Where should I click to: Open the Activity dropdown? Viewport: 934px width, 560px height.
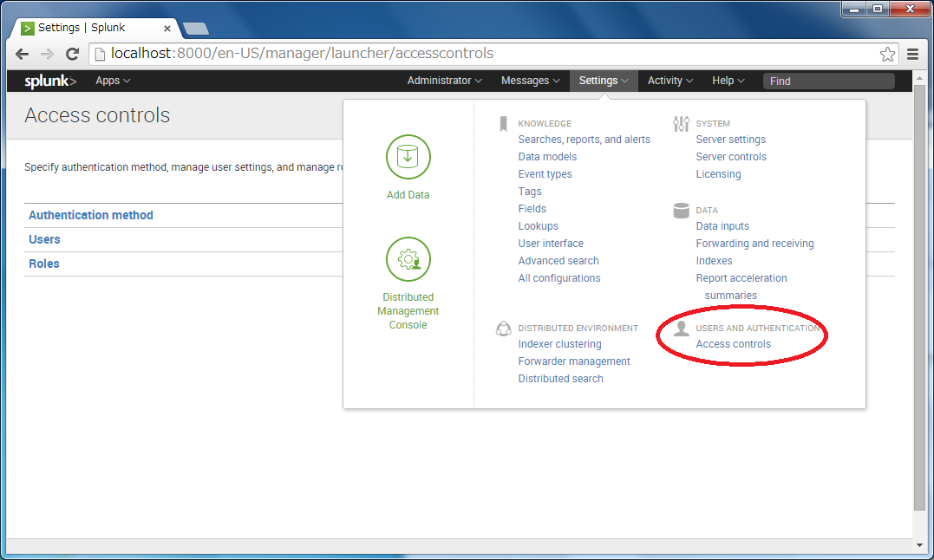pyautogui.click(x=670, y=81)
